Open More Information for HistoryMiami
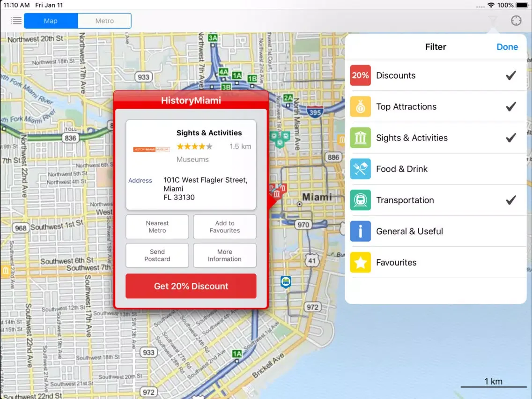The height and width of the screenshot is (399, 532). coord(225,255)
